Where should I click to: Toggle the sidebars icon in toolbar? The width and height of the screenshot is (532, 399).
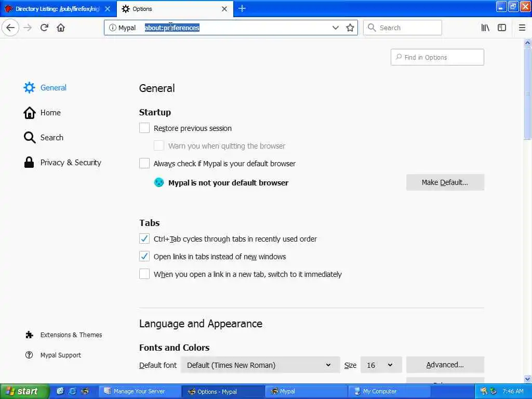pyautogui.click(x=502, y=28)
